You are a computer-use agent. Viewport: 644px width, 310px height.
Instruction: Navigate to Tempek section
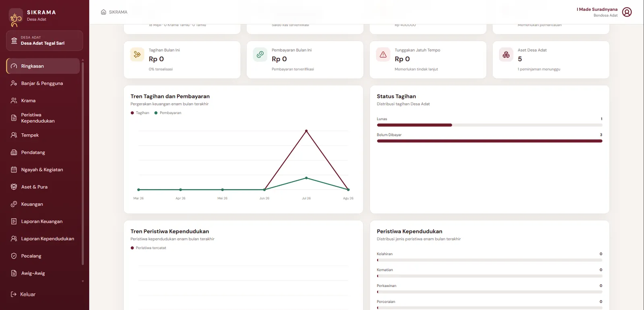coord(43,135)
